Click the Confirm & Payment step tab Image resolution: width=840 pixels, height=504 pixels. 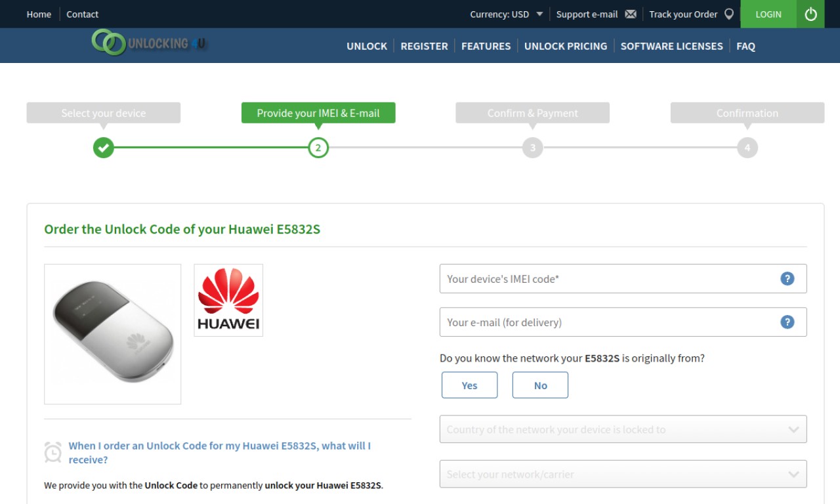coord(533,113)
